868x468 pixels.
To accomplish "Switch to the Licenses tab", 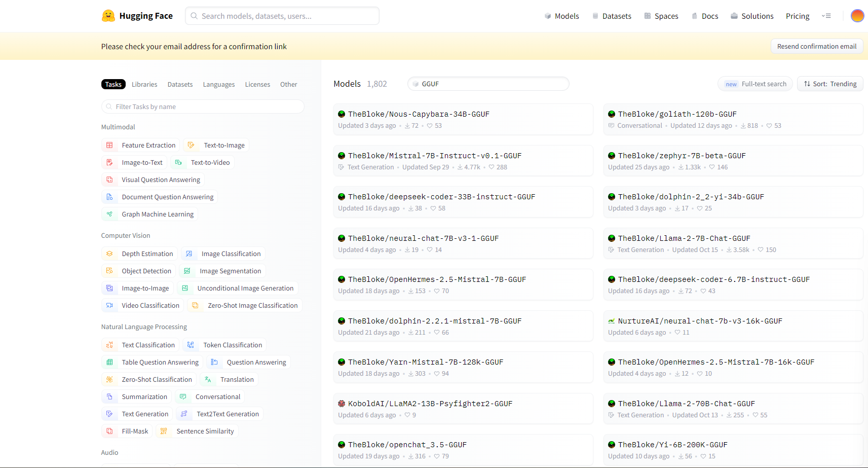I will 257,84.
